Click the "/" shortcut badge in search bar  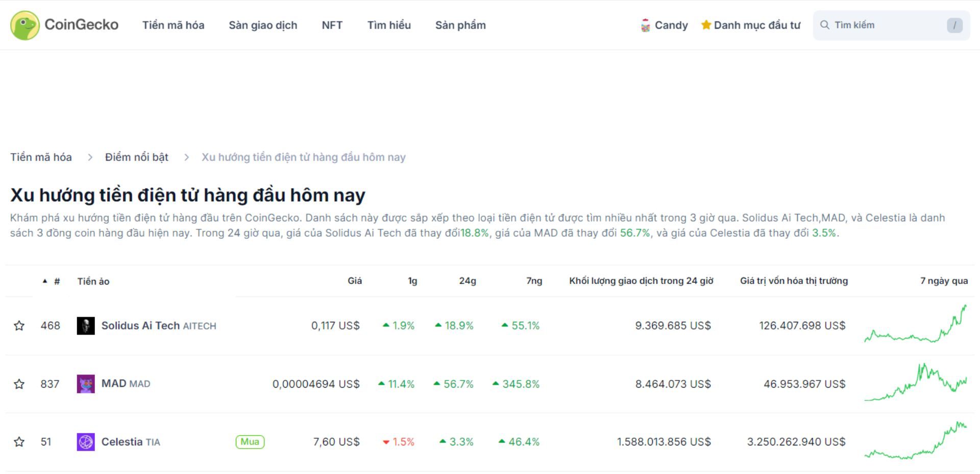point(954,25)
